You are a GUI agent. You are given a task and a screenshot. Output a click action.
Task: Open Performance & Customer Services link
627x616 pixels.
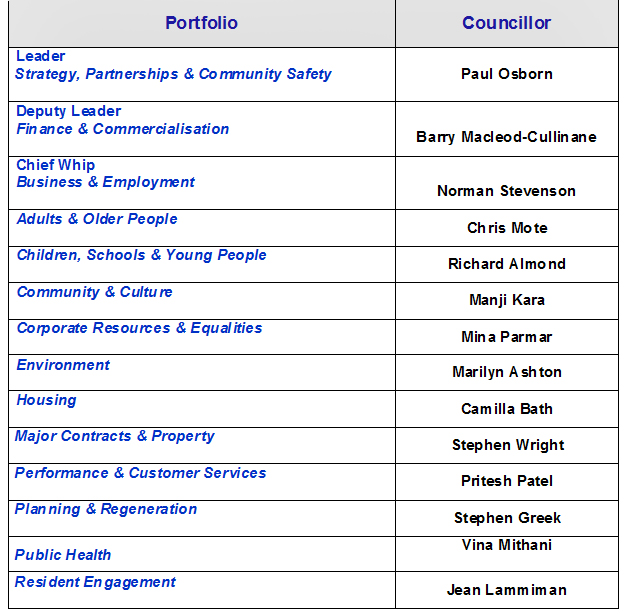(140, 473)
